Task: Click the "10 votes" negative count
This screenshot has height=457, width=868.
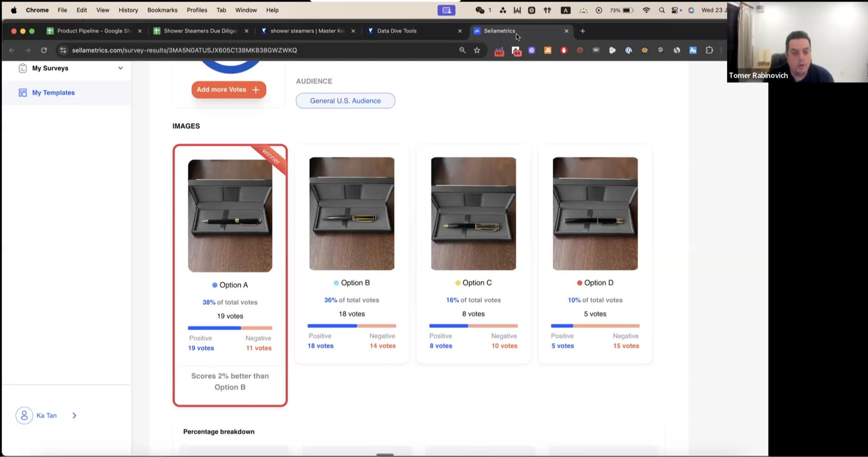Action: (x=504, y=346)
